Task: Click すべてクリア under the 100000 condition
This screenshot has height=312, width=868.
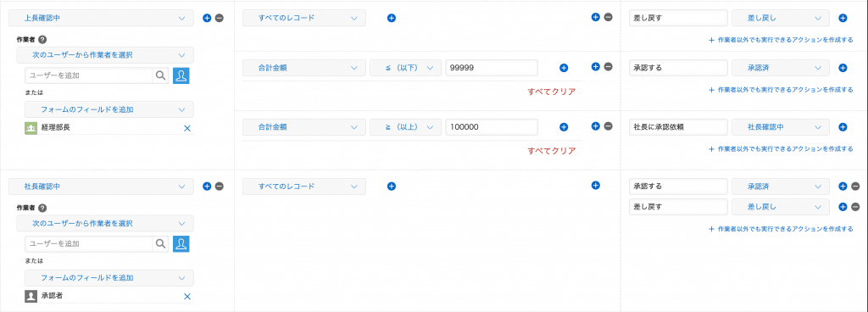Action: click(551, 150)
